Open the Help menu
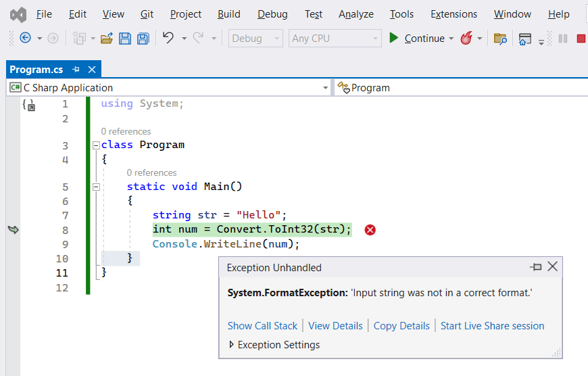The image size is (588, 376). (558, 14)
